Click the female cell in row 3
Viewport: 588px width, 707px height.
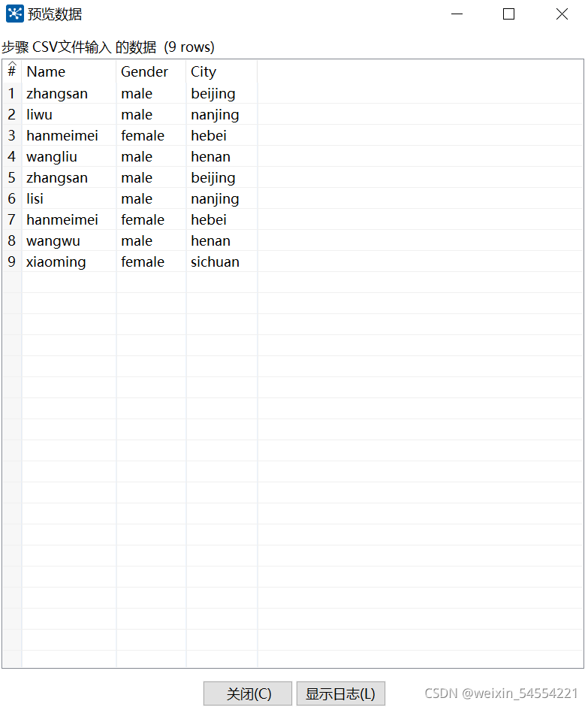pyautogui.click(x=151, y=135)
